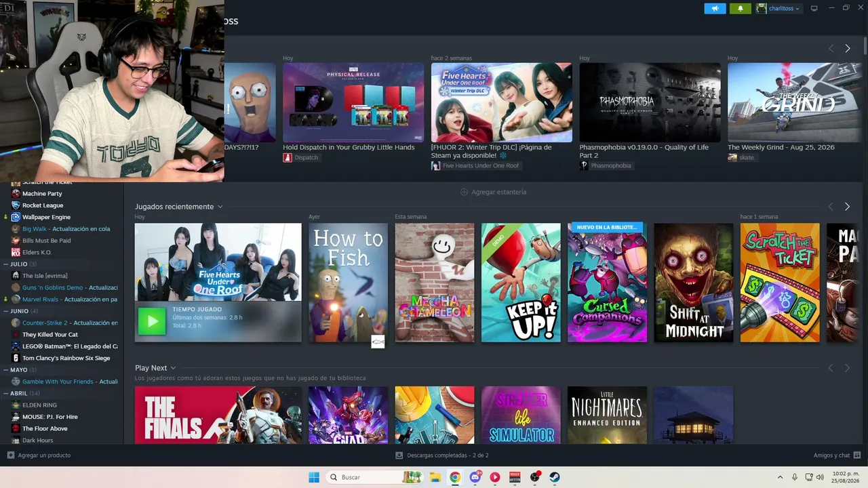Play Five Hearts Under One Roof

coord(151,321)
